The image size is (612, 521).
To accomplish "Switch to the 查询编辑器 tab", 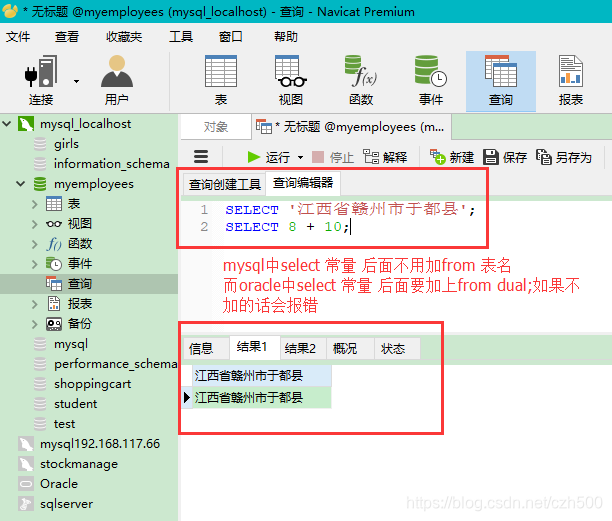I will click(303, 183).
